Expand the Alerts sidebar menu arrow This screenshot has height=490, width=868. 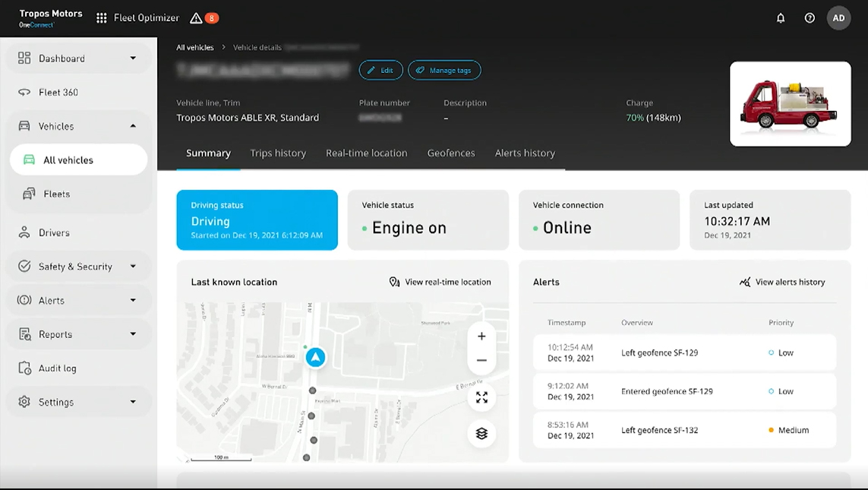pos(133,300)
